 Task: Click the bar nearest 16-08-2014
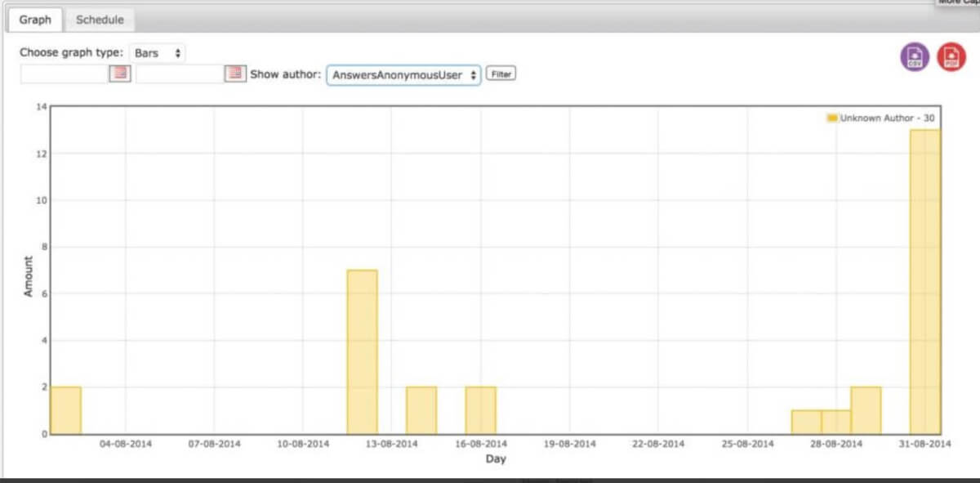pos(480,410)
